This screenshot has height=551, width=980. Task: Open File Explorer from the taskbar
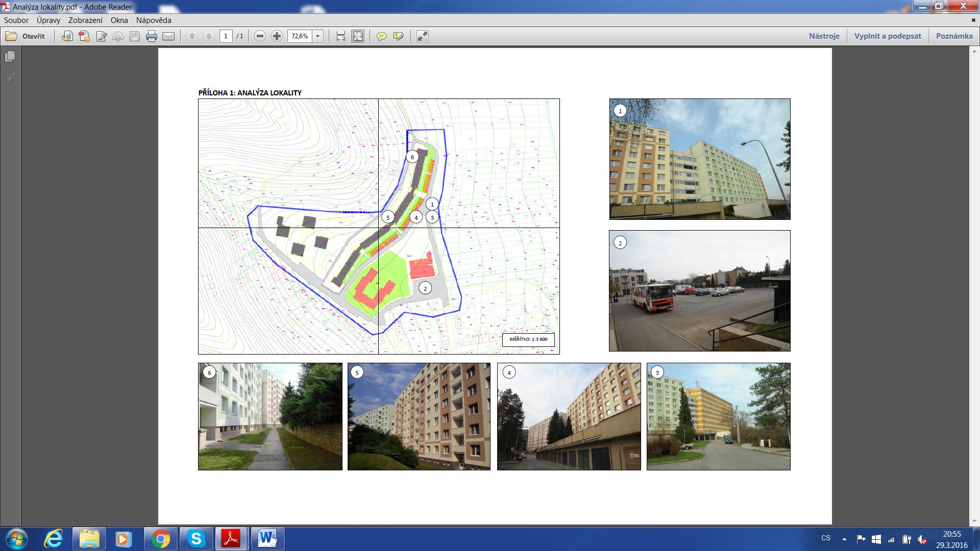click(x=89, y=539)
